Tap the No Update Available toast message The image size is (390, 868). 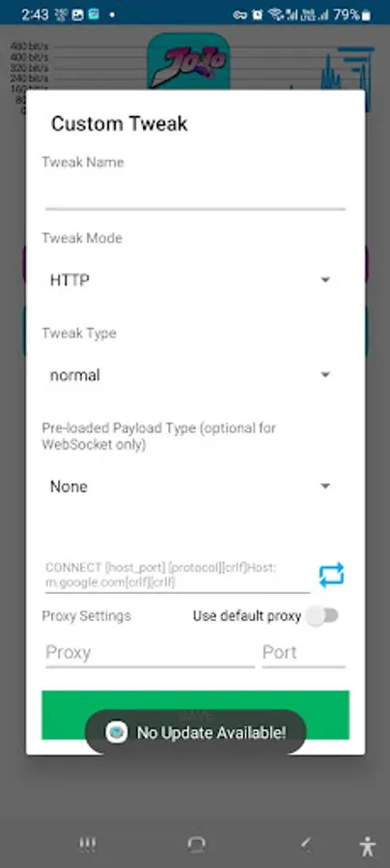tap(195, 732)
